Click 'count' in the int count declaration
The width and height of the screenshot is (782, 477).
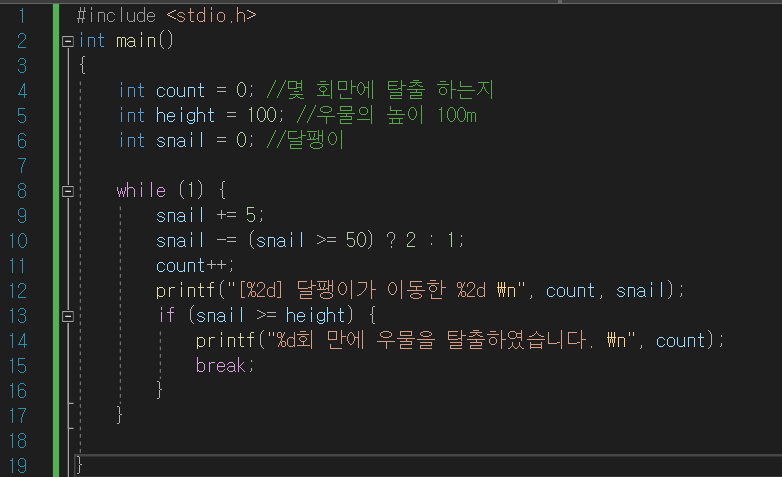pos(180,91)
